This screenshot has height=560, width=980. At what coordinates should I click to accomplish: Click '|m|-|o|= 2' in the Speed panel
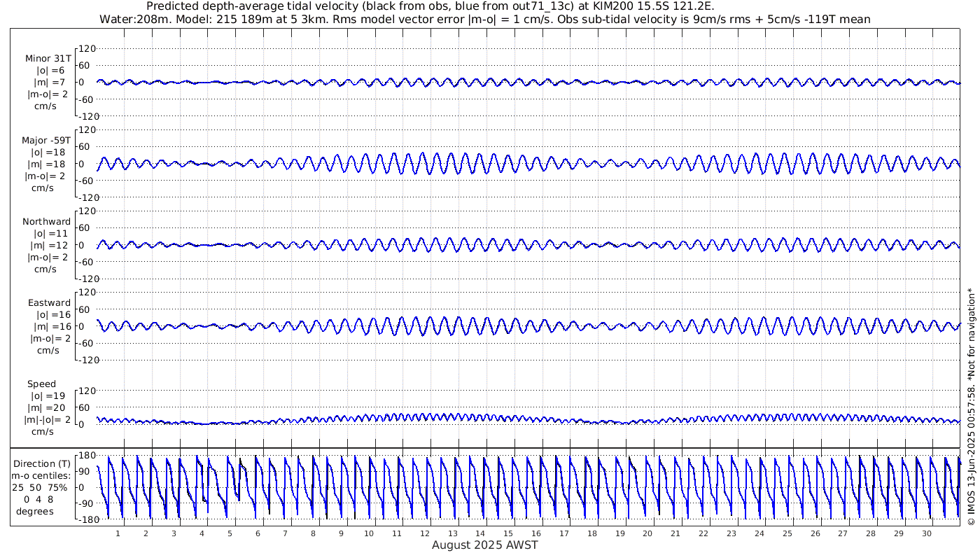pos(46,419)
